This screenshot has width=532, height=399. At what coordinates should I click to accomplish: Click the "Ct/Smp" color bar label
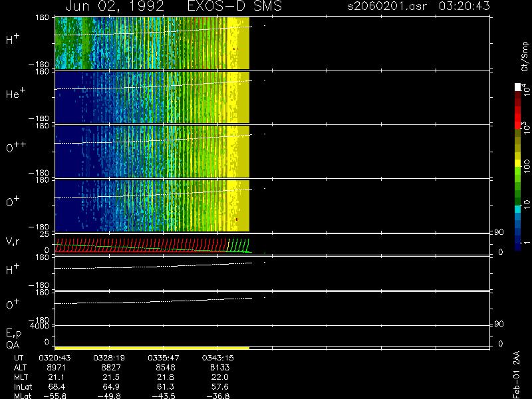(x=525, y=57)
